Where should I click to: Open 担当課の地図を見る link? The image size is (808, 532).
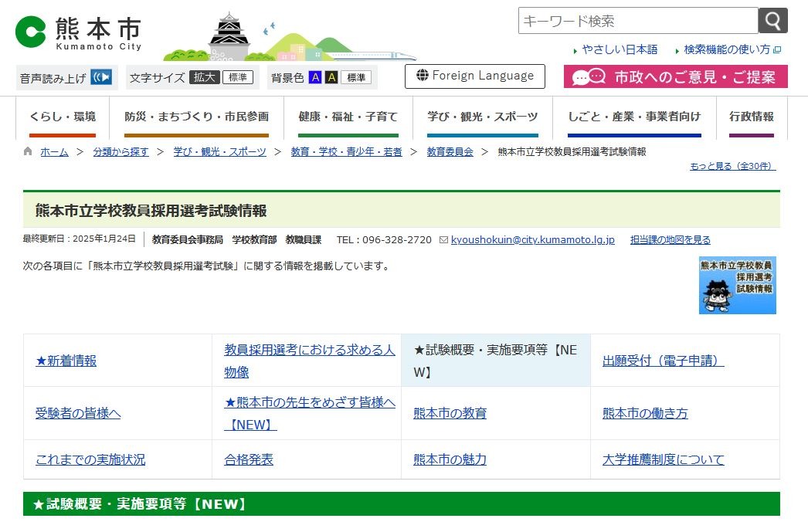pyautogui.click(x=670, y=239)
